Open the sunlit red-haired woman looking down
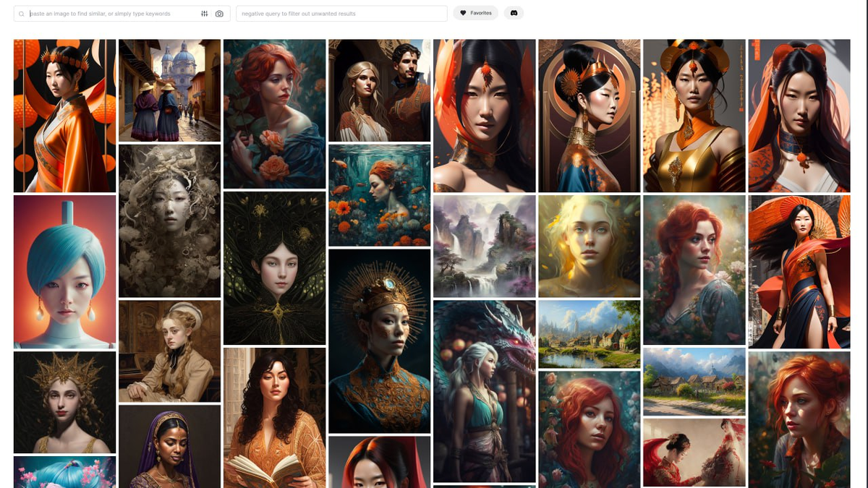This screenshot has height=488, width=868. [x=799, y=419]
